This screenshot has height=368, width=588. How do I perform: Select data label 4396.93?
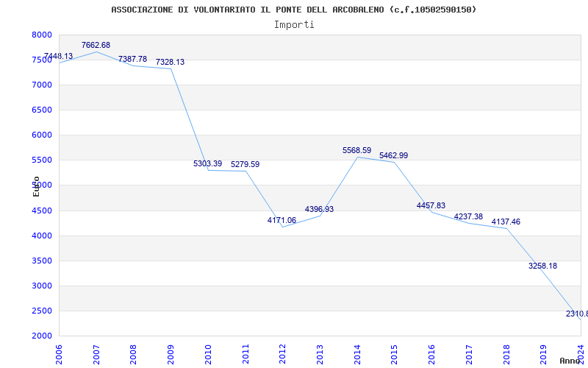320,209
